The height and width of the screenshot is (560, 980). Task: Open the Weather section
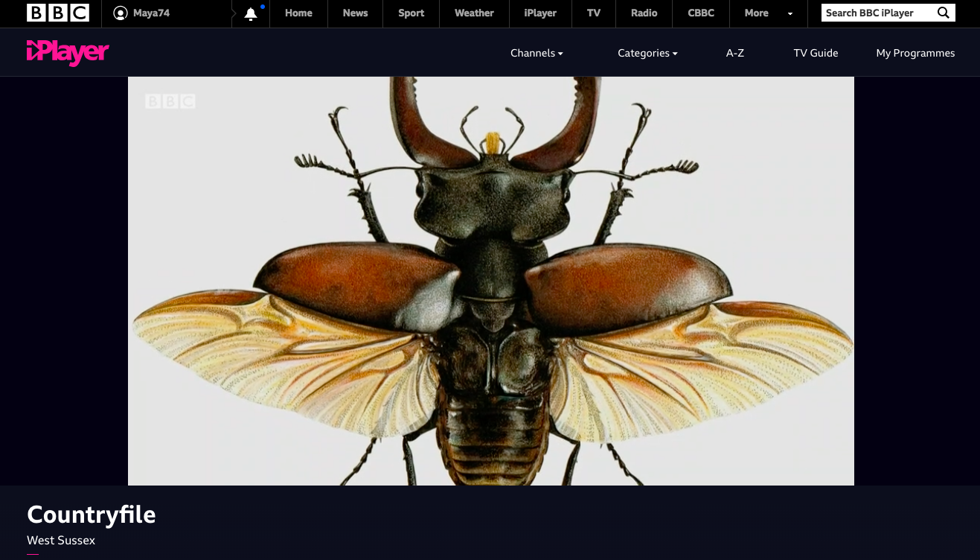pos(474,13)
